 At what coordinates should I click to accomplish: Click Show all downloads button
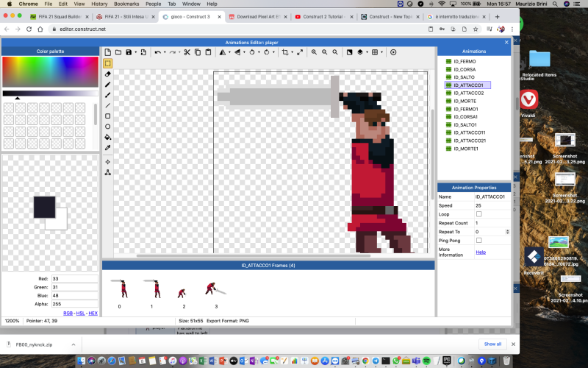tap(492, 344)
